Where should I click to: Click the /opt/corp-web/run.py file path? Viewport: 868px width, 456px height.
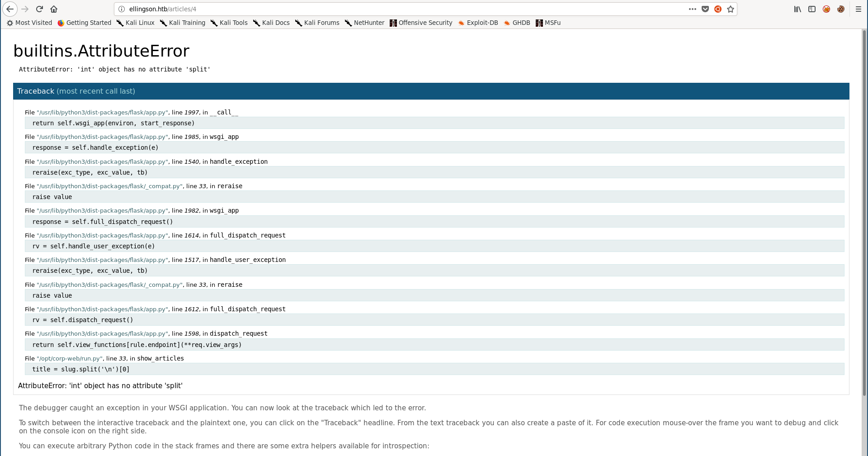click(x=70, y=359)
